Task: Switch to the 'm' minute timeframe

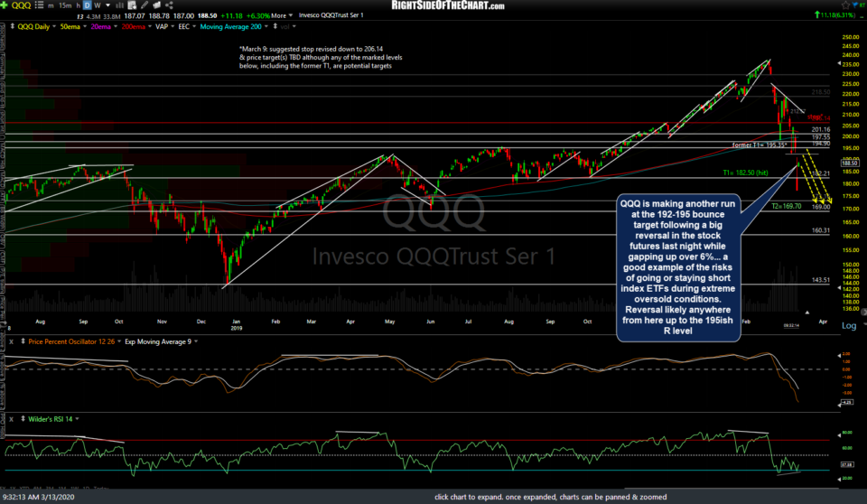Action: [x=51, y=5]
